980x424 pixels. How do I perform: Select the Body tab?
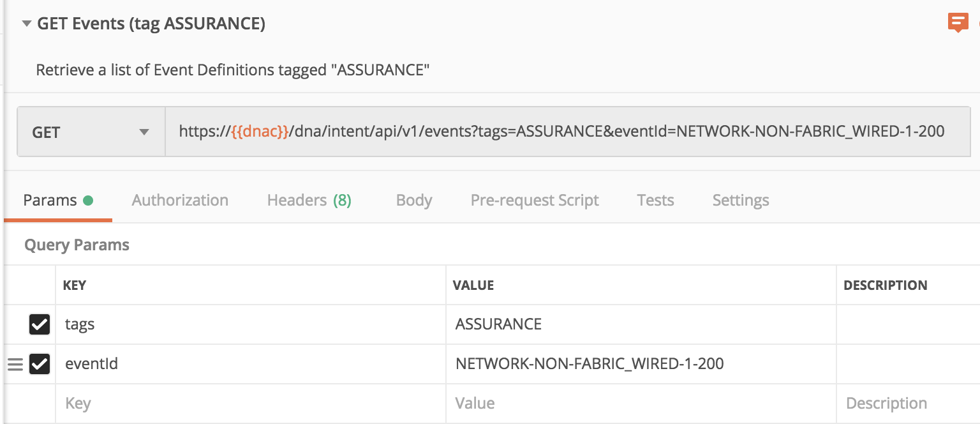tap(413, 200)
